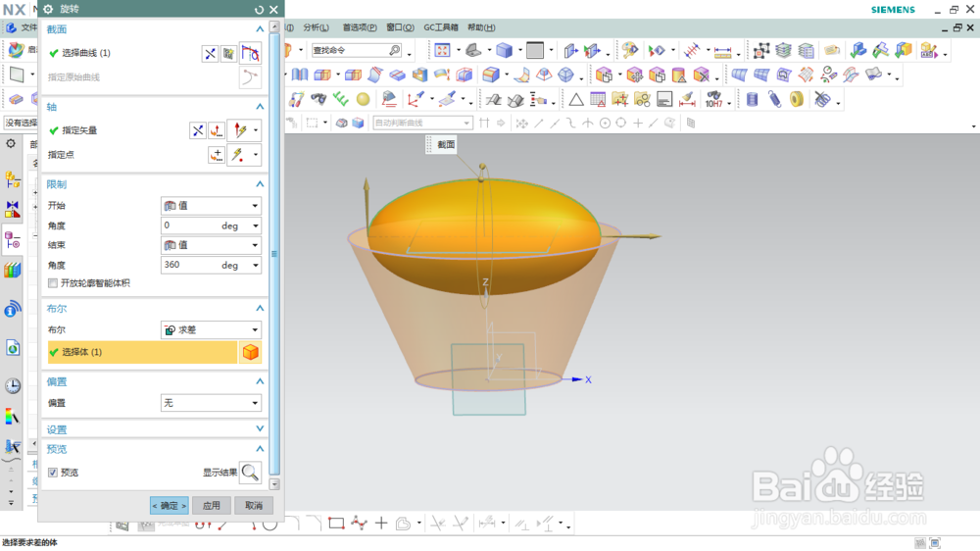Click the yellow disc spring icon
This screenshot has height=551, width=980.
coord(797,99)
